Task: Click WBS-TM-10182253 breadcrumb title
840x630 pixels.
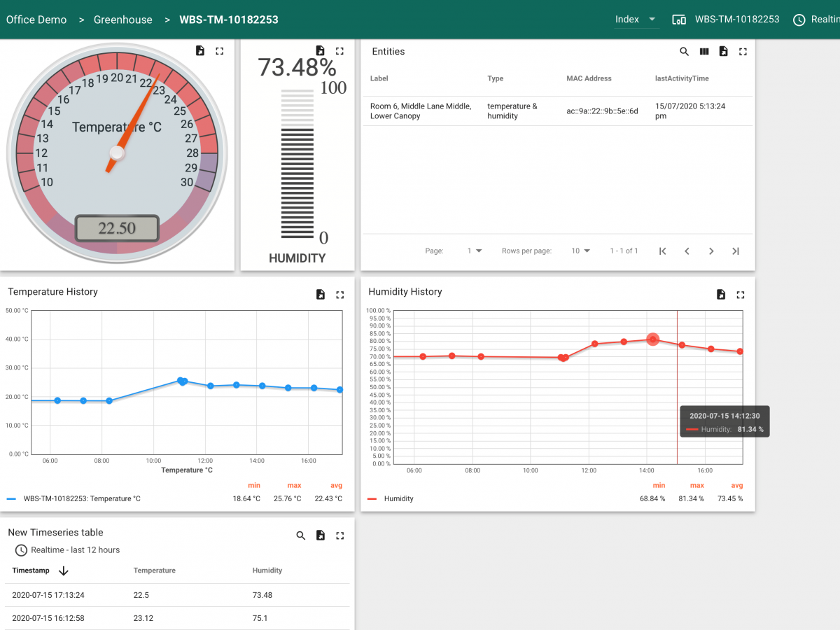Action: click(x=229, y=20)
